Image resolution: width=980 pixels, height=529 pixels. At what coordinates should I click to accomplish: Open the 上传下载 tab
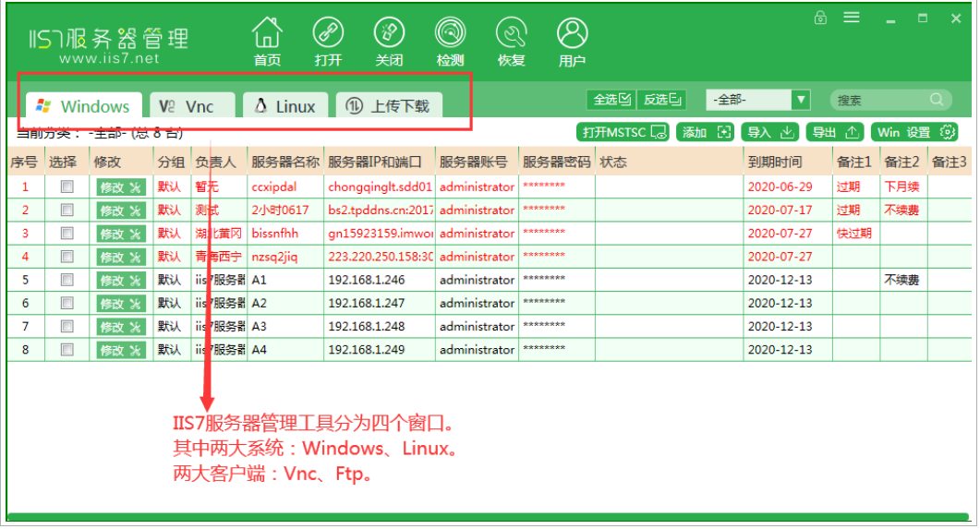[x=389, y=105]
